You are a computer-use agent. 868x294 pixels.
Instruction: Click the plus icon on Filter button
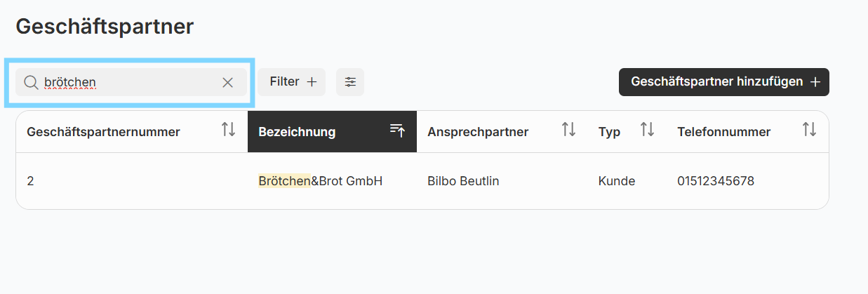[x=312, y=82]
